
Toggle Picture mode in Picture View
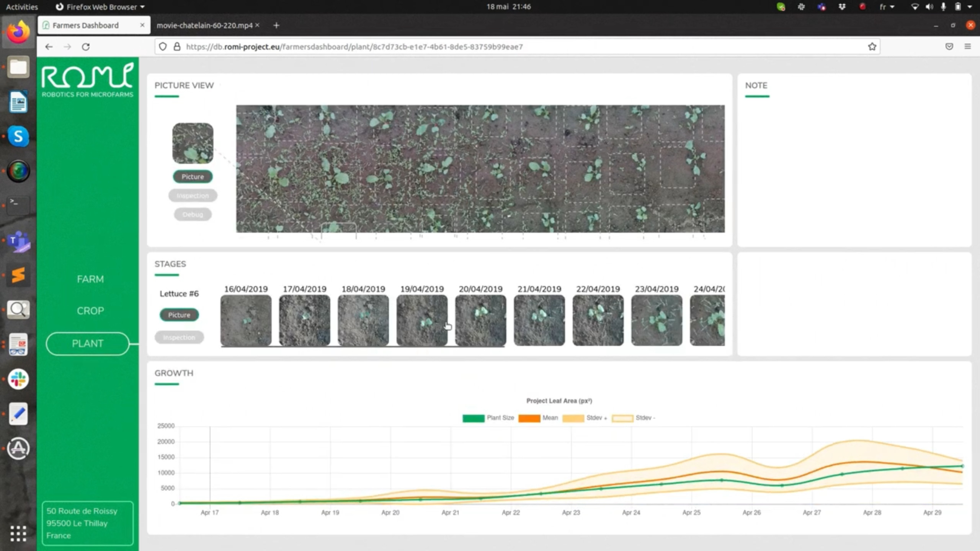(x=193, y=176)
